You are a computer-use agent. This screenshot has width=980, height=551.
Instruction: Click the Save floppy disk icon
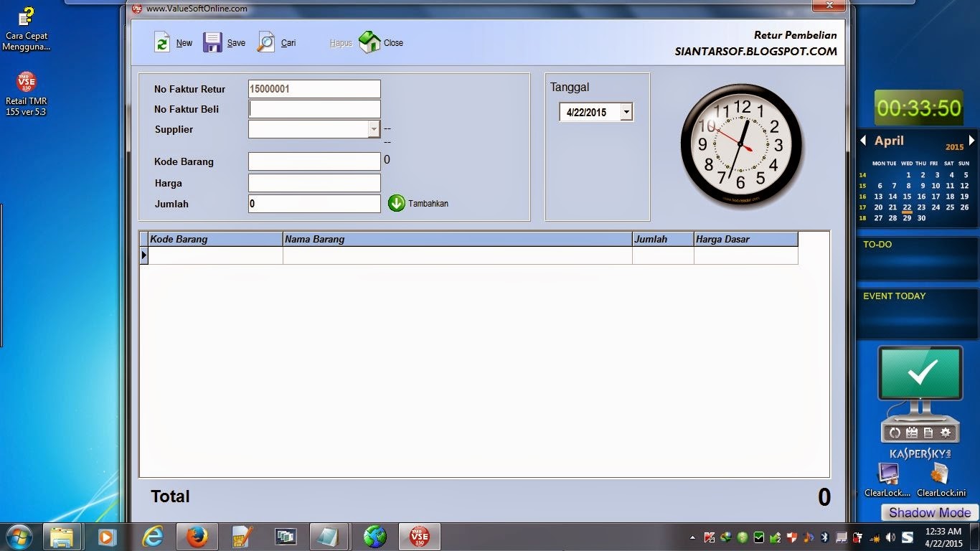point(212,42)
